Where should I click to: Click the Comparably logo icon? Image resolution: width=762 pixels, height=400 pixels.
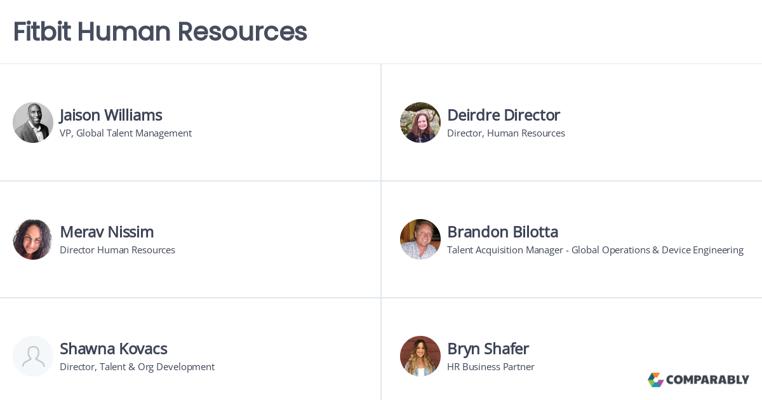click(x=656, y=380)
